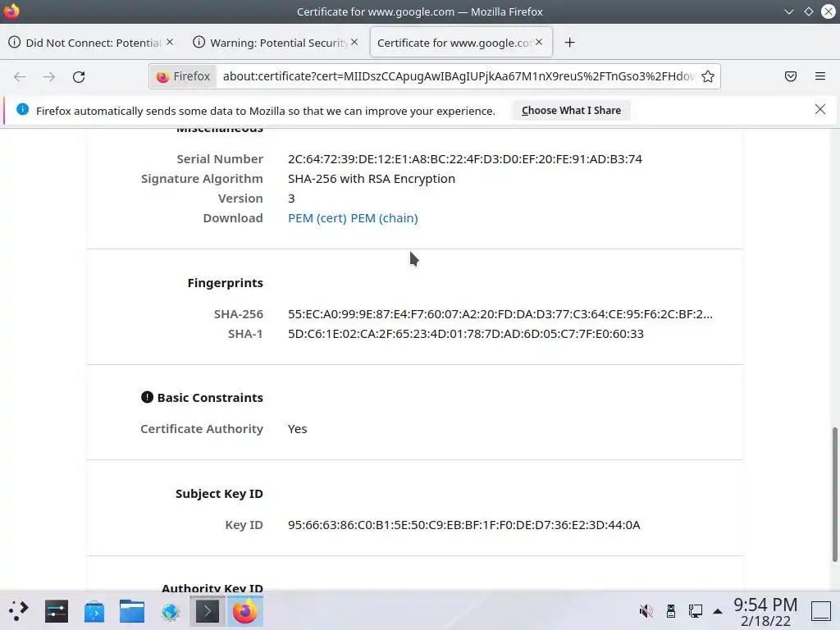The image size is (840, 630).
Task: Dismiss the Mozilla data notification bar
Action: [x=820, y=109]
